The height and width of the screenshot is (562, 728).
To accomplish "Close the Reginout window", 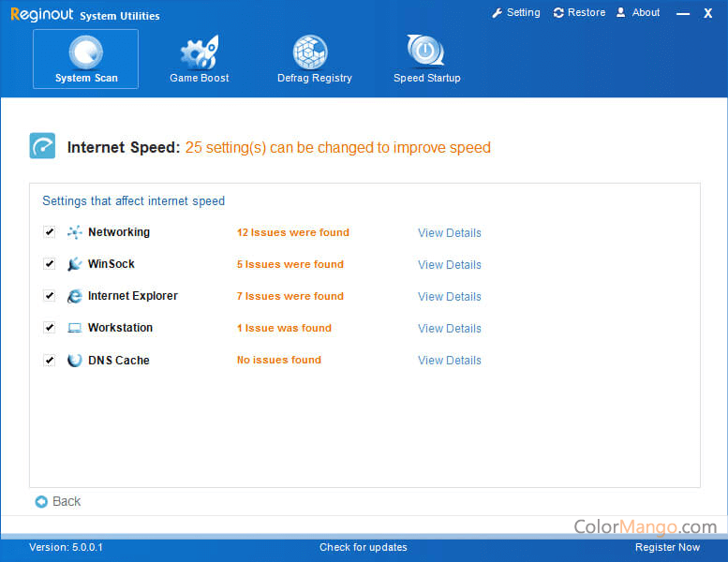I will pyautogui.click(x=707, y=13).
